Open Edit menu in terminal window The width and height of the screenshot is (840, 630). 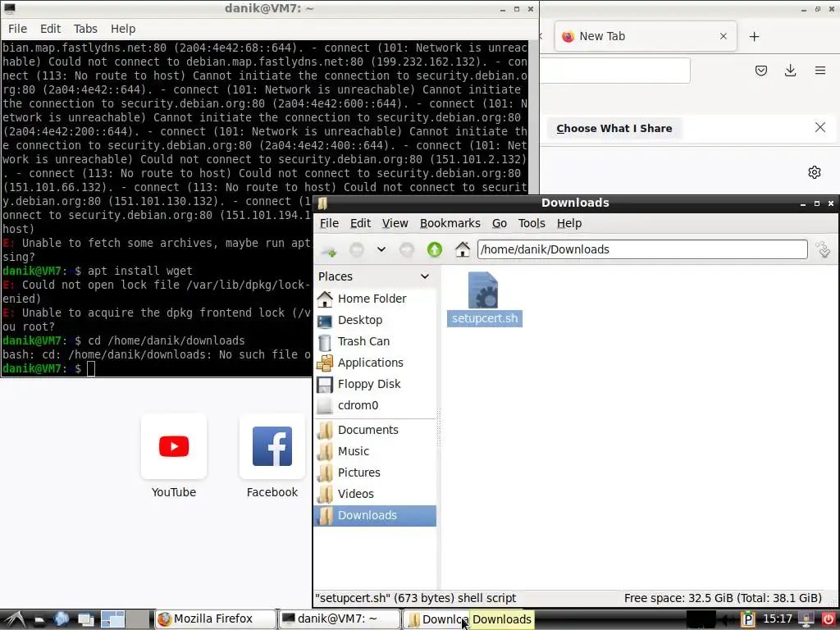pos(50,29)
